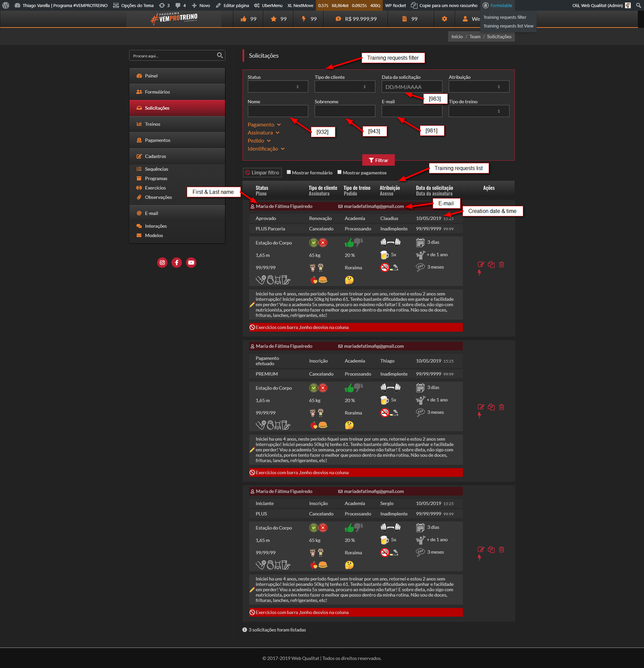Open the settings gear in header

coord(444,19)
